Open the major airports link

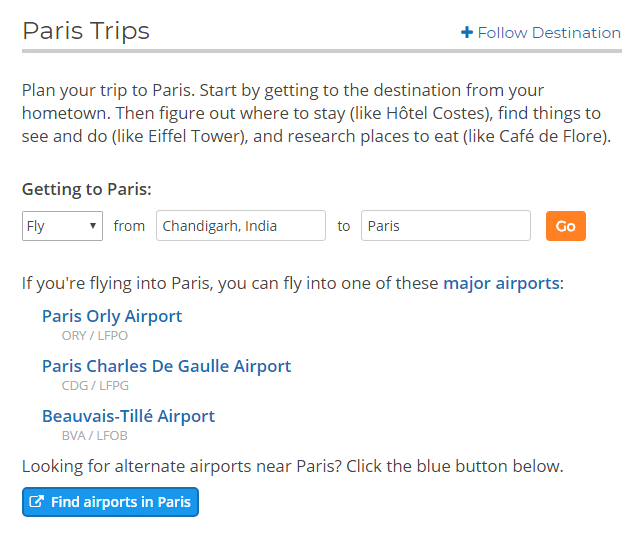tap(502, 283)
